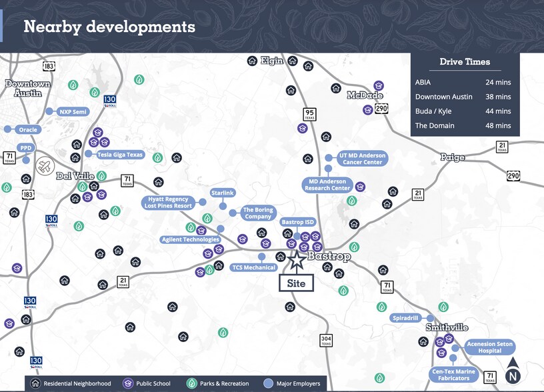Viewport: 544px width, 392px height.
Task: Open the Starlink employer label
Action: (223, 193)
